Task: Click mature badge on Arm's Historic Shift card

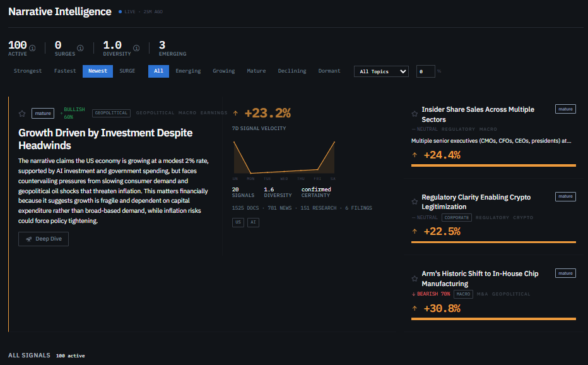Action: 565,273
